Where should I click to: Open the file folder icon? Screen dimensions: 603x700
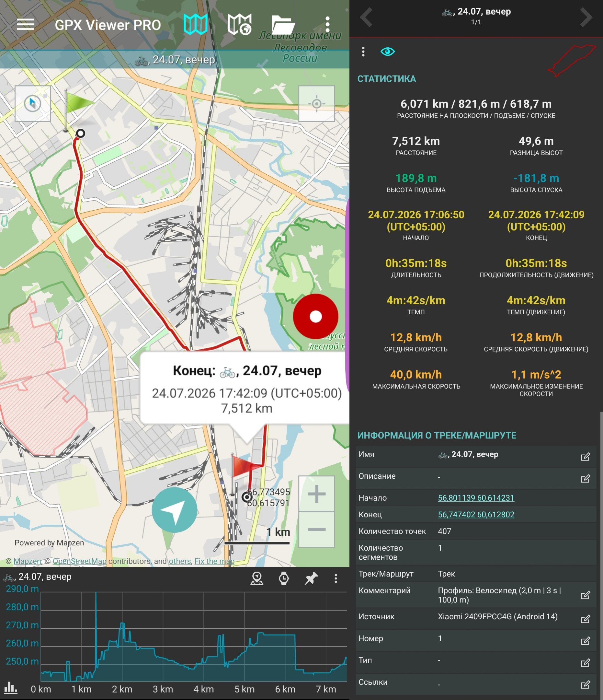283,24
